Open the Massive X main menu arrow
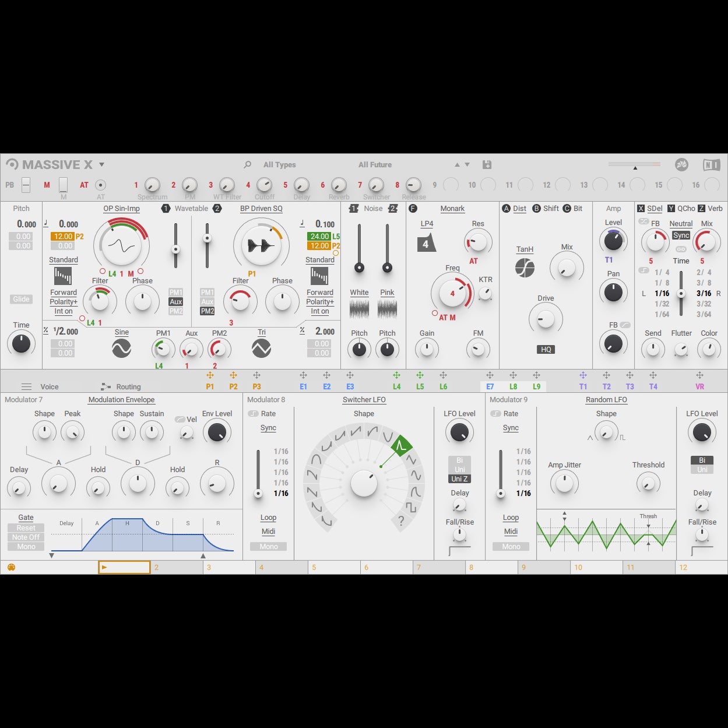 click(x=101, y=165)
